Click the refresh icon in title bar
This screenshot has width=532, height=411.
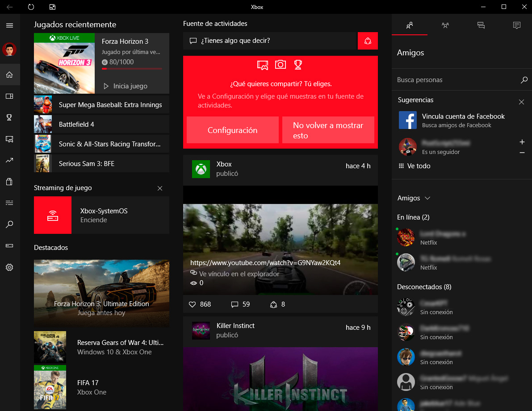tap(31, 7)
